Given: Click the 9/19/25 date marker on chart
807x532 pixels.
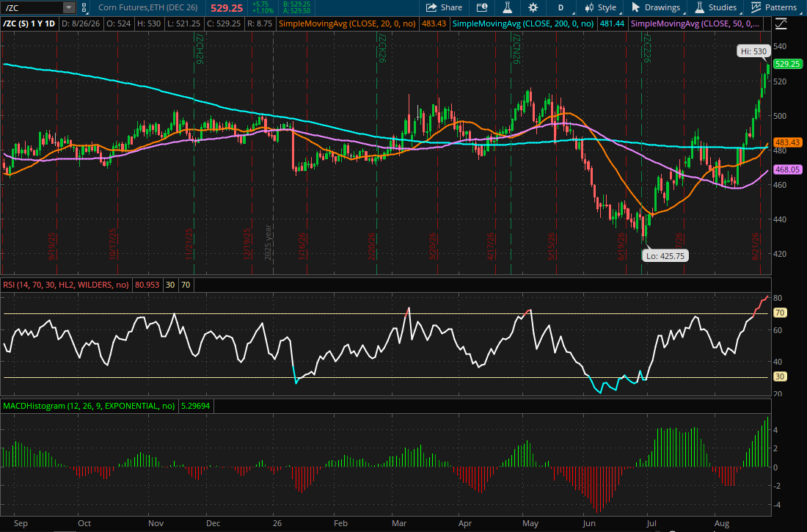Looking at the screenshot, I should (x=52, y=246).
